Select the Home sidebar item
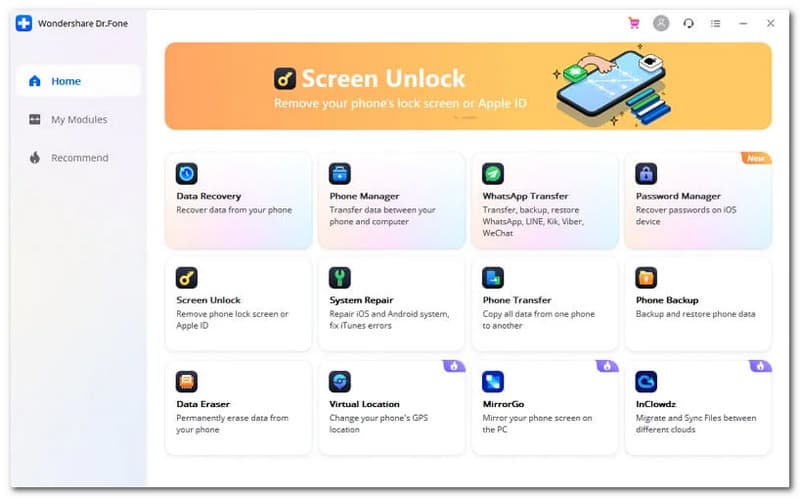This screenshot has height=498, width=800. click(x=78, y=81)
